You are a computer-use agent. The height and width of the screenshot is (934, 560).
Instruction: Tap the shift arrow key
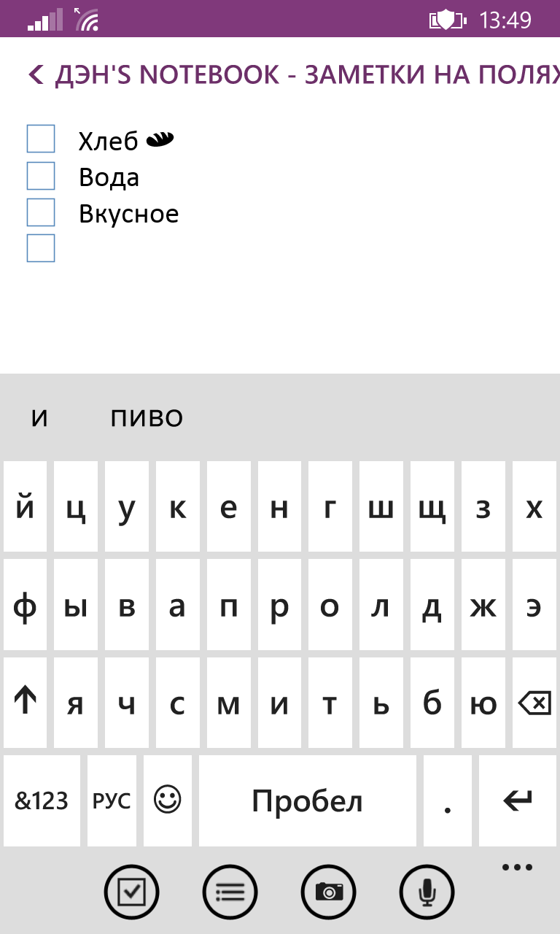(25, 703)
